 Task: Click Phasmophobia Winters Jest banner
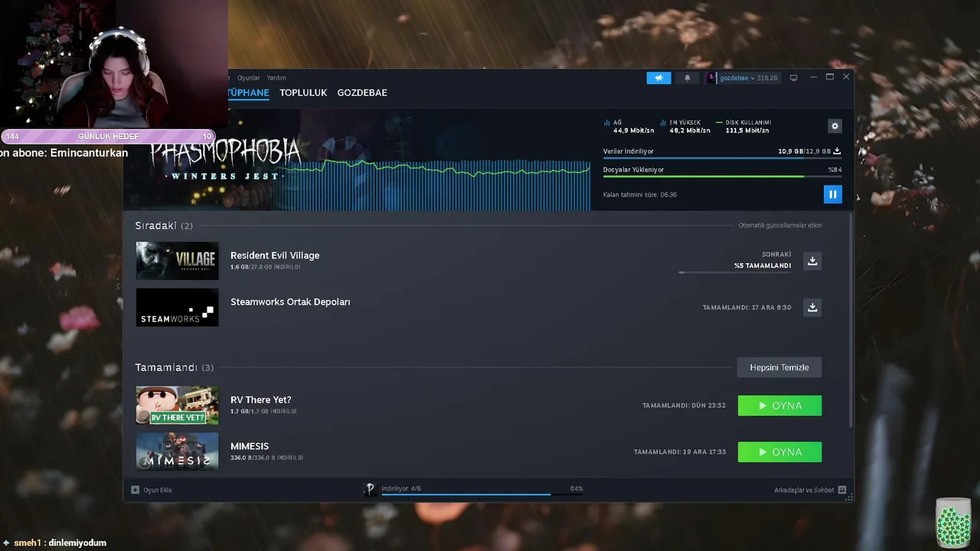click(224, 161)
